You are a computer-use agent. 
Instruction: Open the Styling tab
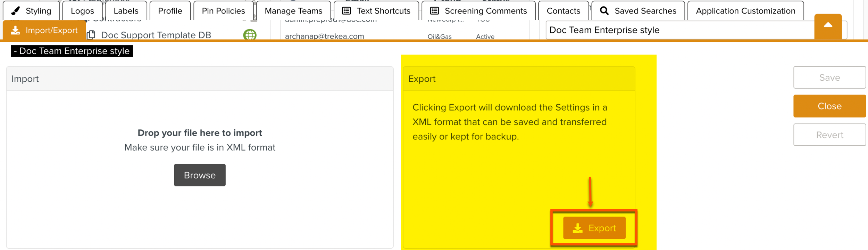pos(32,11)
